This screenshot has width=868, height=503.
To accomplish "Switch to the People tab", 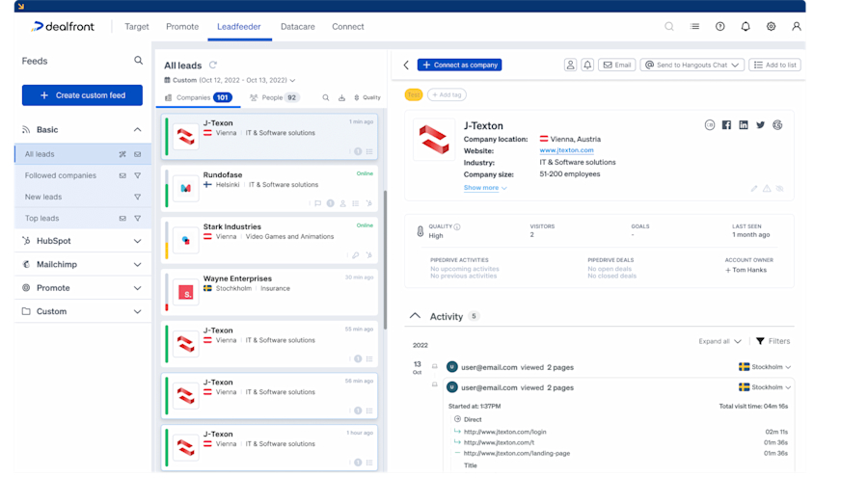I will [275, 97].
